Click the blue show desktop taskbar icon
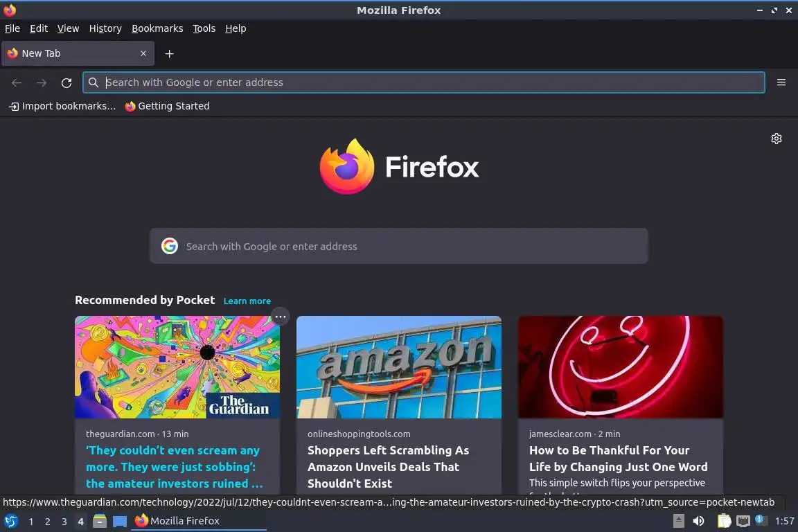 (x=120, y=521)
